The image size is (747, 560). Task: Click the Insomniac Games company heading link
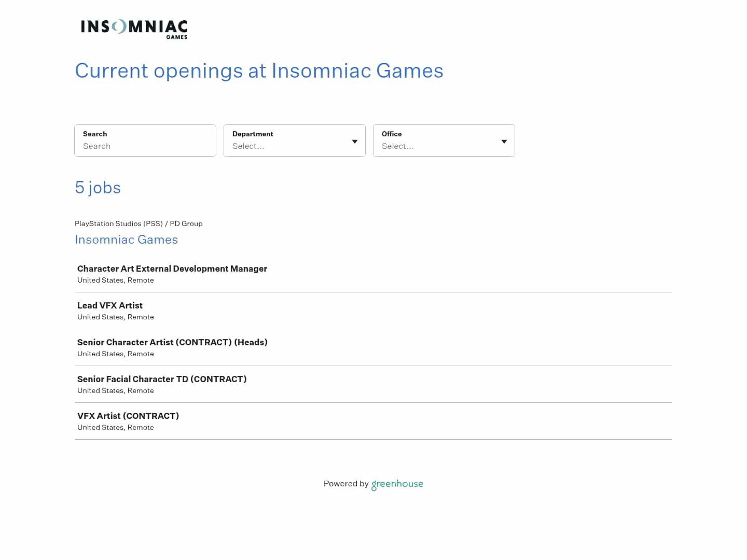click(126, 240)
